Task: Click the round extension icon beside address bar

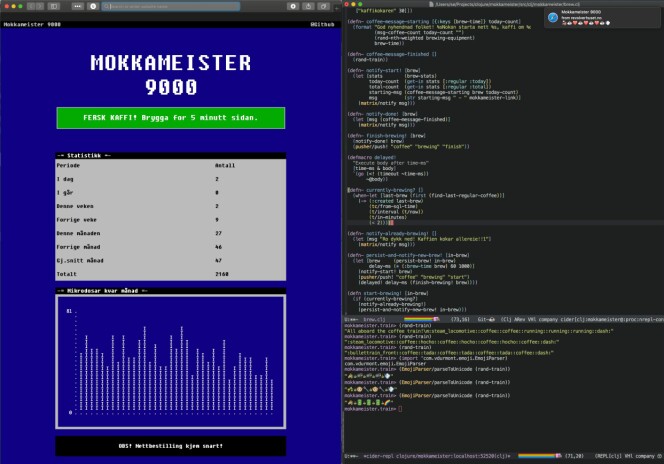Action: pos(93,6)
